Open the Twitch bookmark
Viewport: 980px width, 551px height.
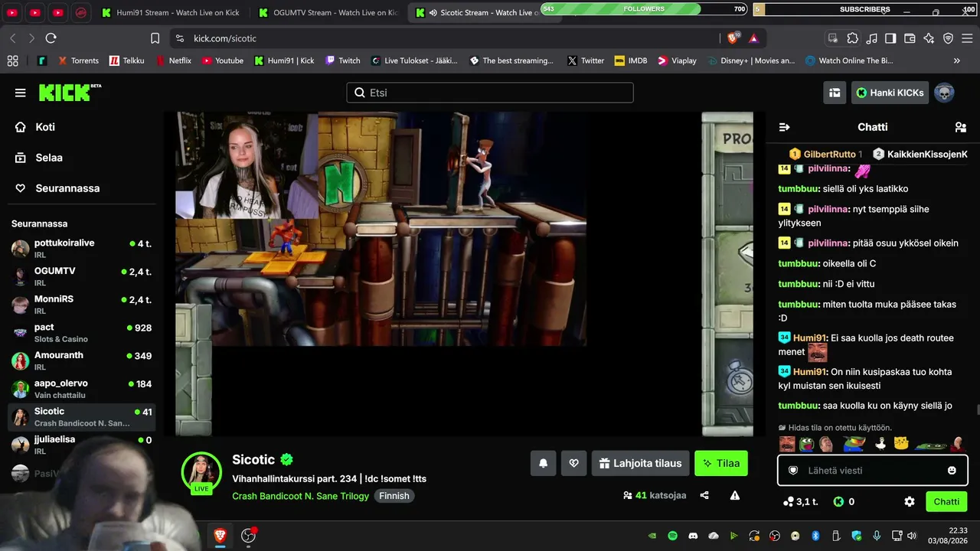343,60
